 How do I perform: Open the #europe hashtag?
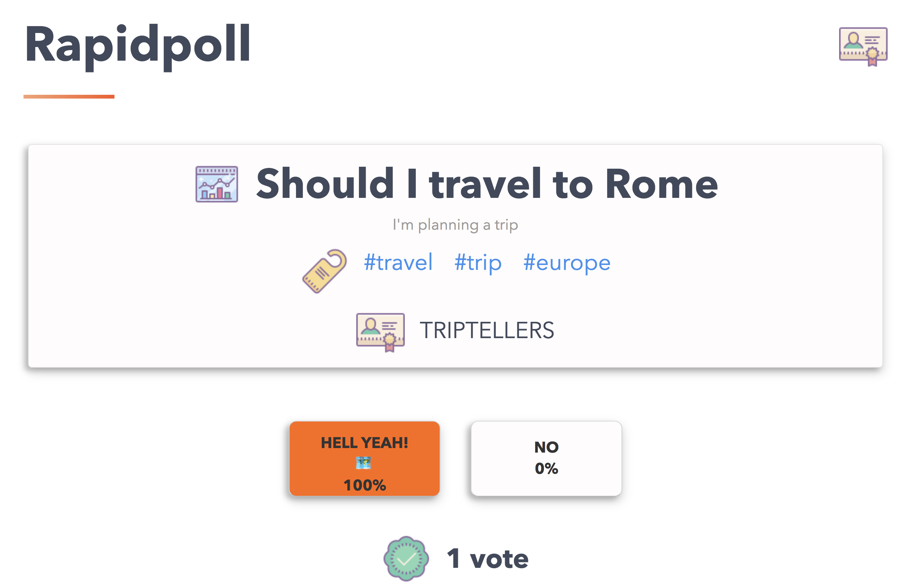click(x=566, y=263)
